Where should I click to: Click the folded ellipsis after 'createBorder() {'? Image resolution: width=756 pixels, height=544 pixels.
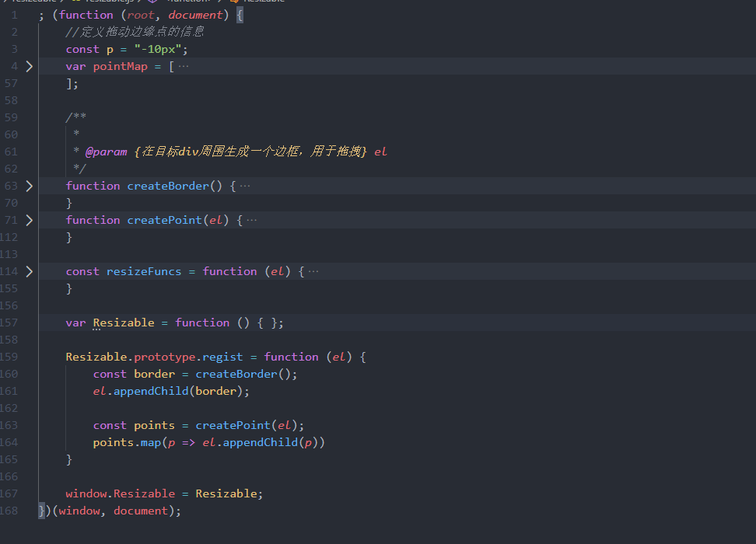point(245,186)
